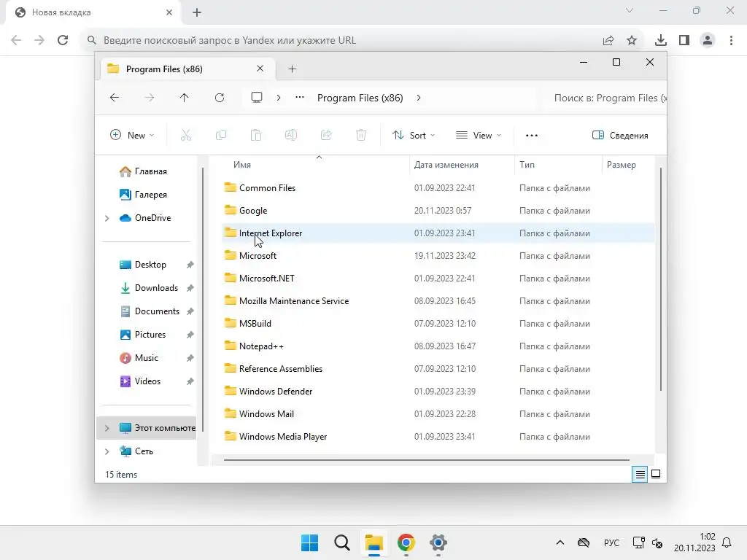747x560 pixels.
Task: Show hidden system tray icons chevron
Action: pyautogui.click(x=560, y=542)
